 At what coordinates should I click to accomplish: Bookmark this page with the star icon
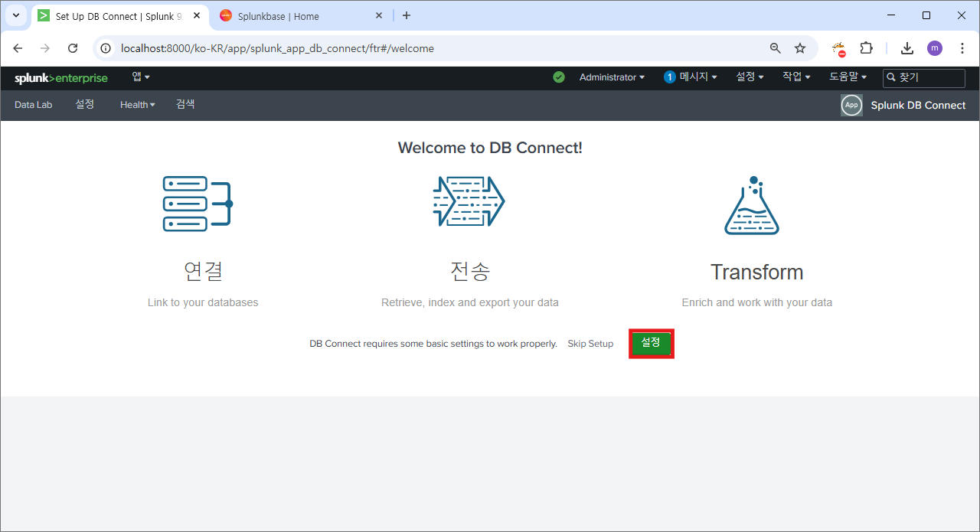[800, 48]
